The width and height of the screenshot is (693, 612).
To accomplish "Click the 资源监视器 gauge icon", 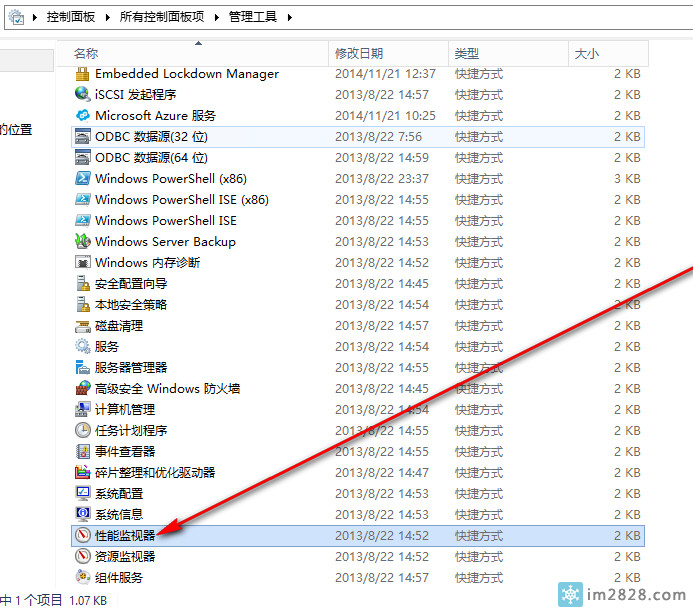I will 82,556.
